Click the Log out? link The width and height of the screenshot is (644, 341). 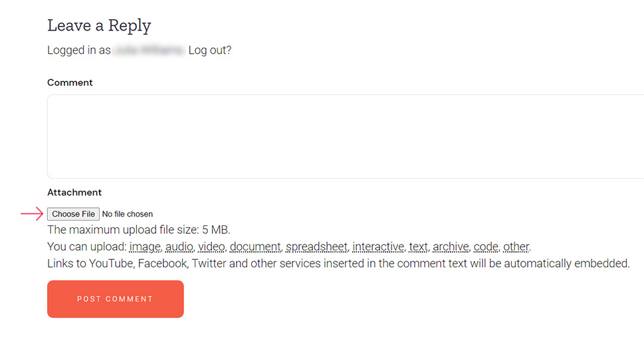tap(210, 50)
